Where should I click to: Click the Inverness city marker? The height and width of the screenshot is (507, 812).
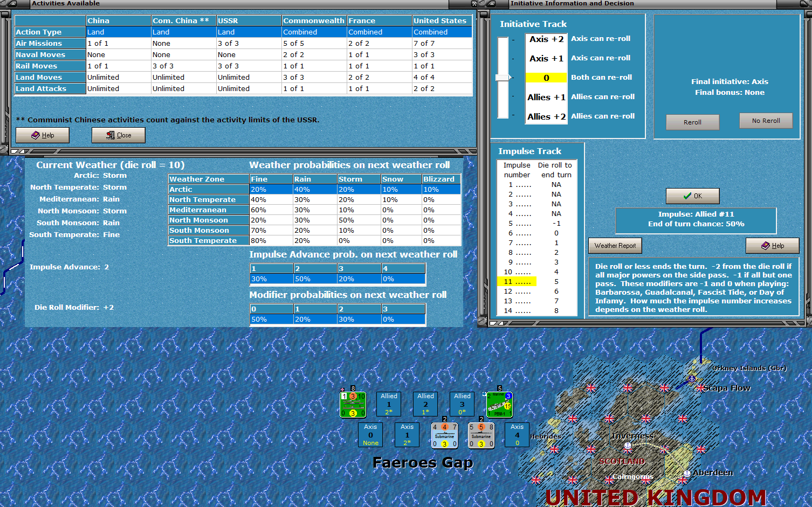(628, 446)
